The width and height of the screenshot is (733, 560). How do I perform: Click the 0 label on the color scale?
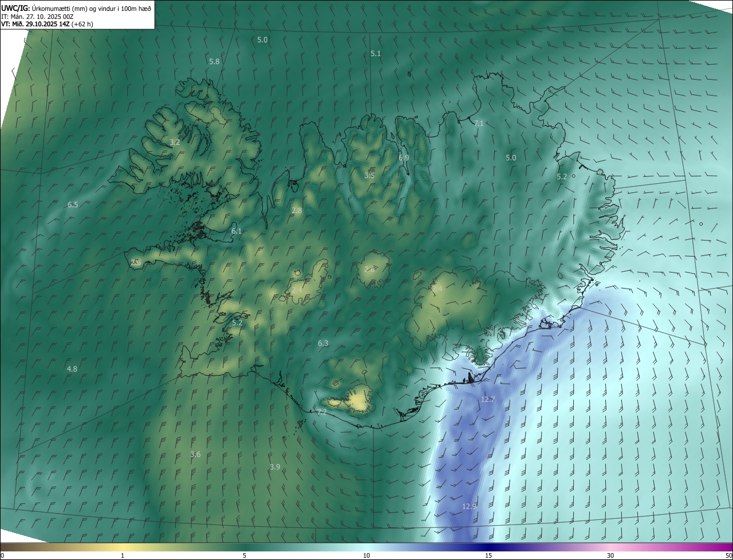coord(2,555)
